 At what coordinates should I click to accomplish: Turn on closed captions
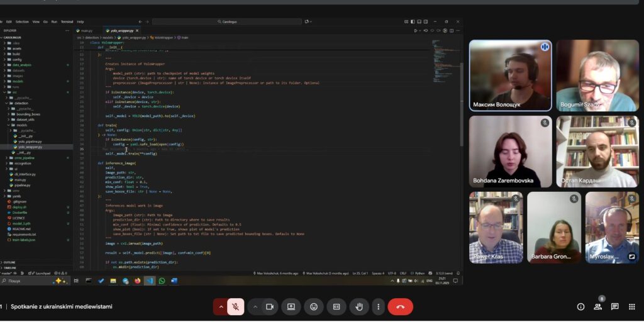(x=336, y=307)
